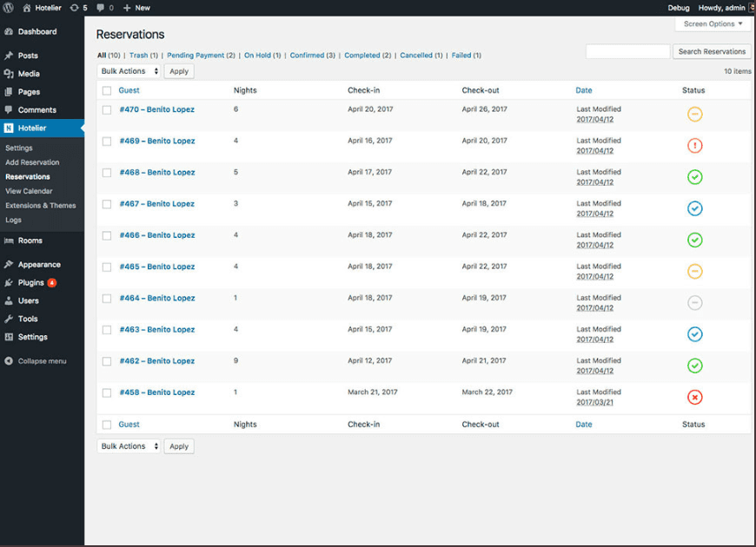This screenshot has width=756, height=547.
Task: Open the updates icon showing 5
Action: pyautogui.click(x=74, y=8)
